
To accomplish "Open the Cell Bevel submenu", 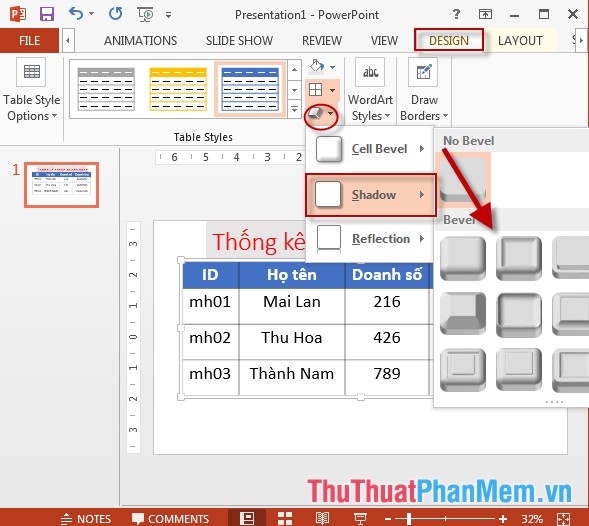I will [370, 149].
